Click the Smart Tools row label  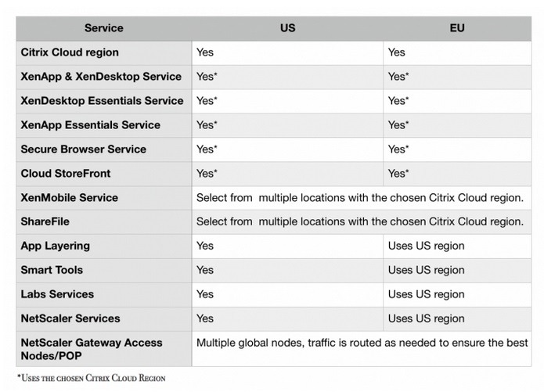(52, 270)
